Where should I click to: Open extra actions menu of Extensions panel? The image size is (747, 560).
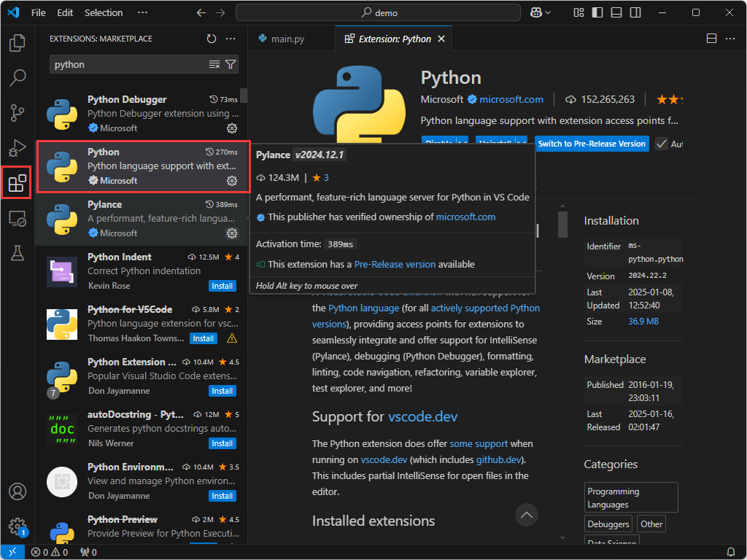231,39
